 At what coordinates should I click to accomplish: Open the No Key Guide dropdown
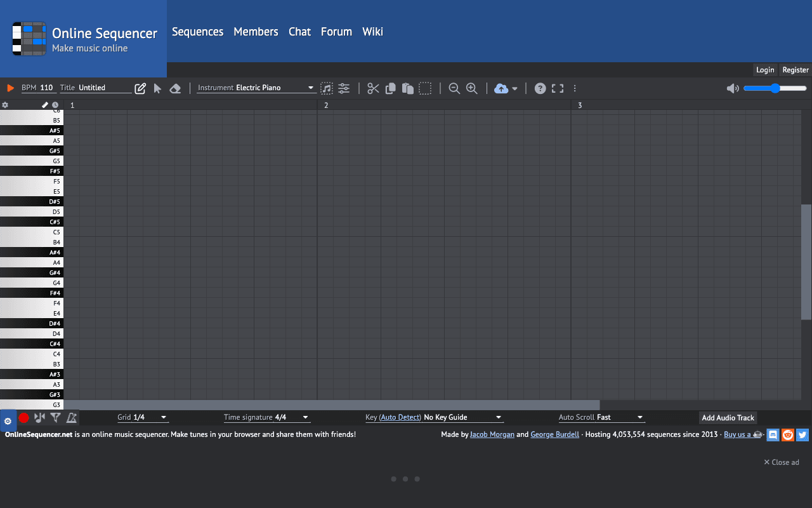click(x=463, y=417)
